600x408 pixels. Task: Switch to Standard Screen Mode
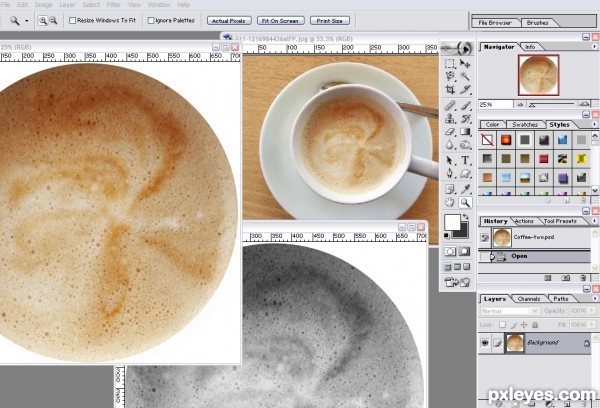448,267
